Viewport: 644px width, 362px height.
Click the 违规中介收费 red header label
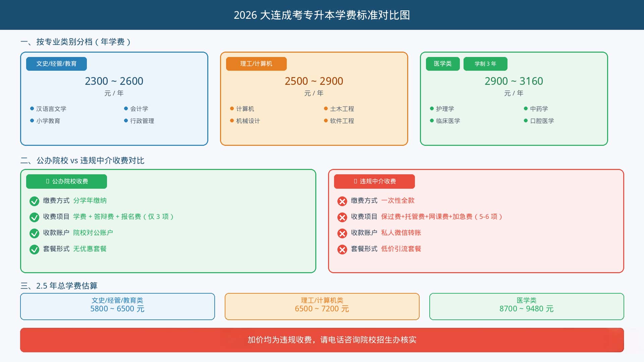[374, 181]
